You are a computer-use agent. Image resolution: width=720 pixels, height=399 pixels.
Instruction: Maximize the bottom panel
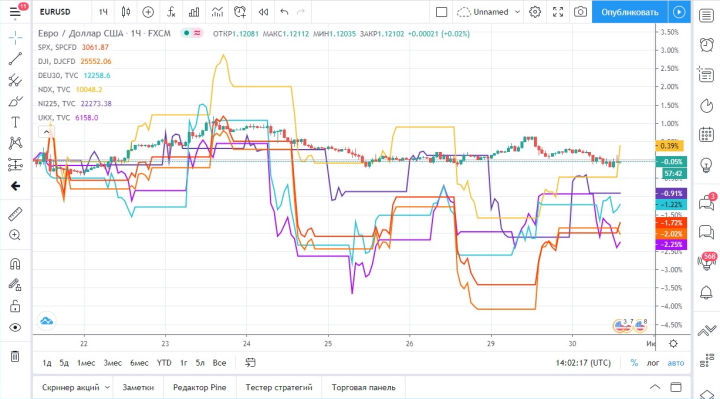tap(676, 387)
